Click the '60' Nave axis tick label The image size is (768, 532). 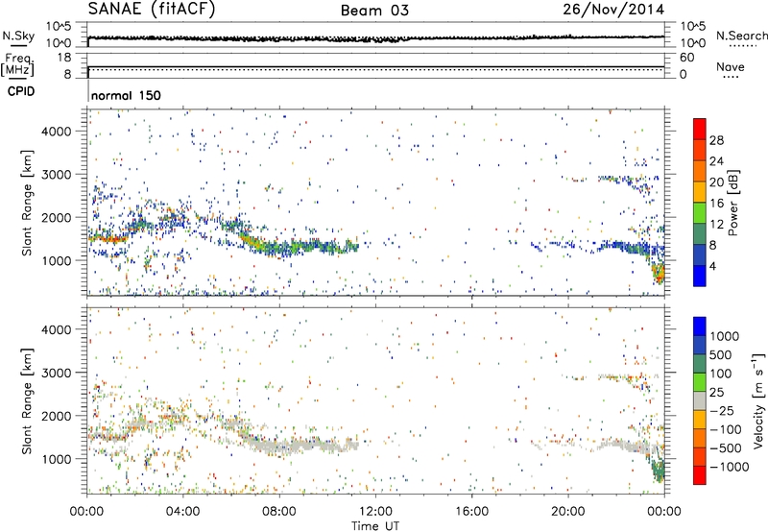pos(687,58)
